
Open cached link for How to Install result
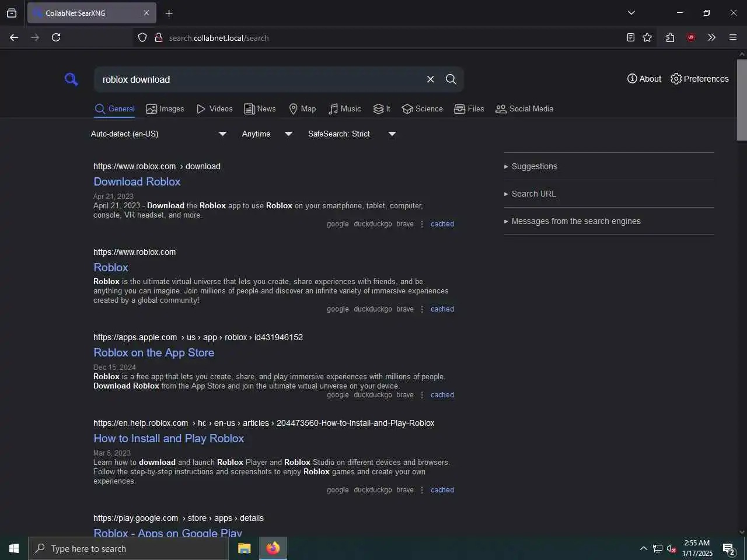[442, 490]
